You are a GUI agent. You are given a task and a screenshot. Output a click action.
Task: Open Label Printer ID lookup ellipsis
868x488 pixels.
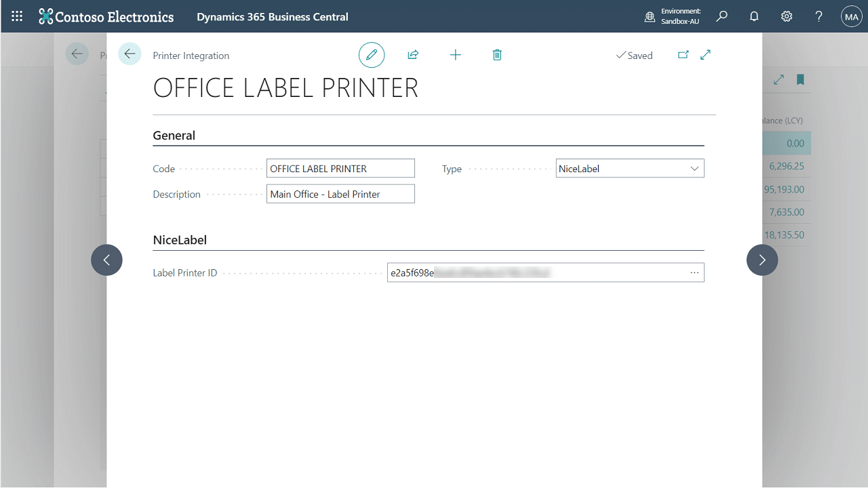(694, 272)
